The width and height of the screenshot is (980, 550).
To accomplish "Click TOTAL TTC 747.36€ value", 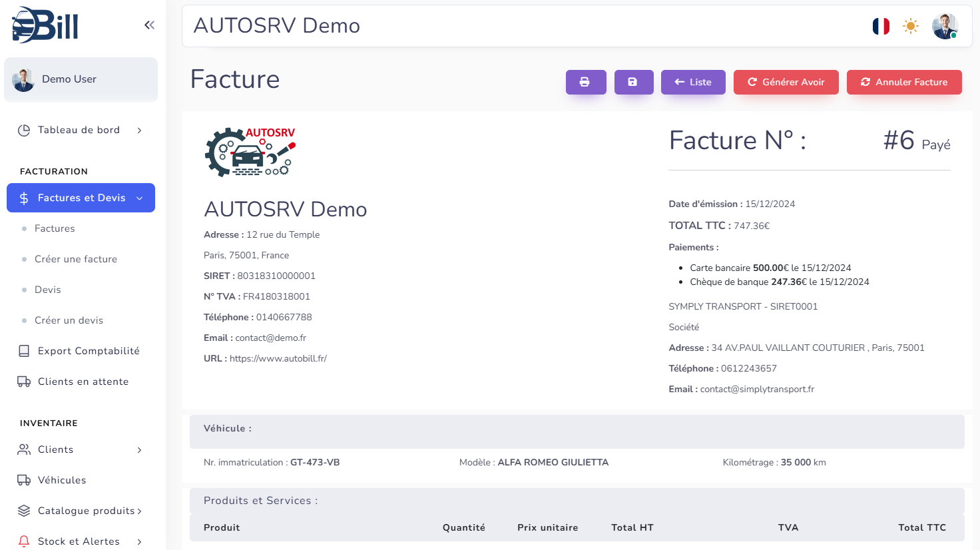I will pyautogui.click(x=752, y=226).
